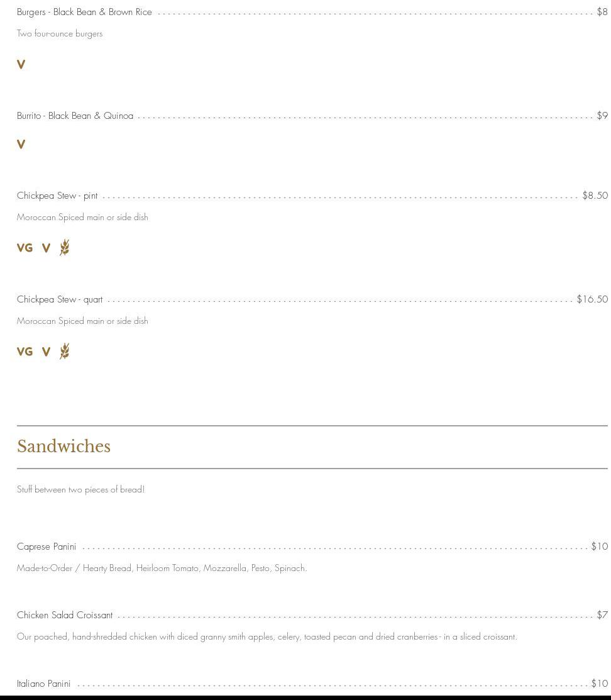Click the Chickpea Stew - pint item name
This screenshot has height=700, width=611.
click(x=57, y=196)
